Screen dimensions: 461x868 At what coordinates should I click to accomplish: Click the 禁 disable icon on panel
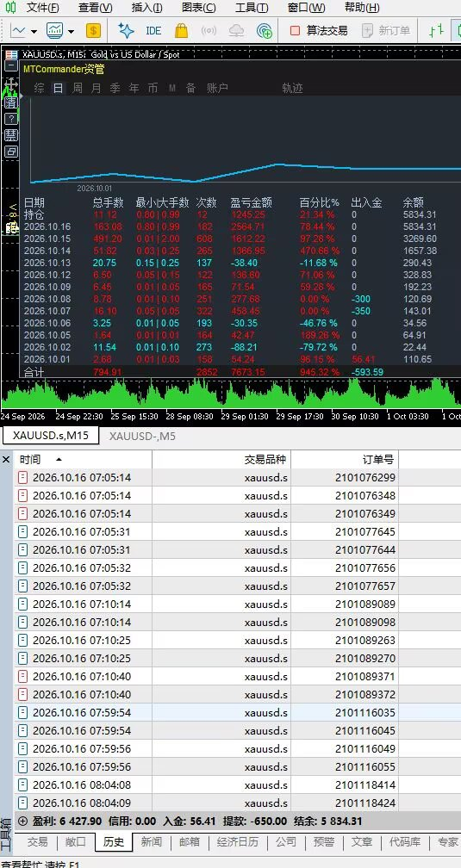coord(11,135)
